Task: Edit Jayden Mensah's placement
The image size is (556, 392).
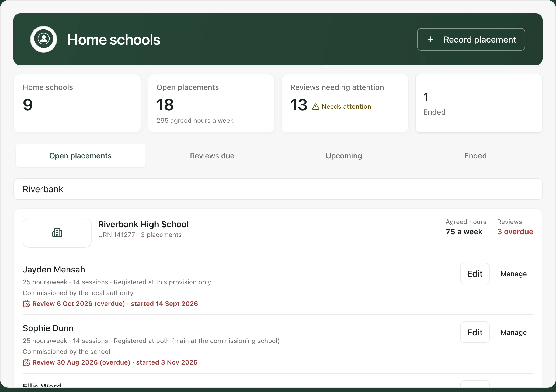Action: coord(475,274)
